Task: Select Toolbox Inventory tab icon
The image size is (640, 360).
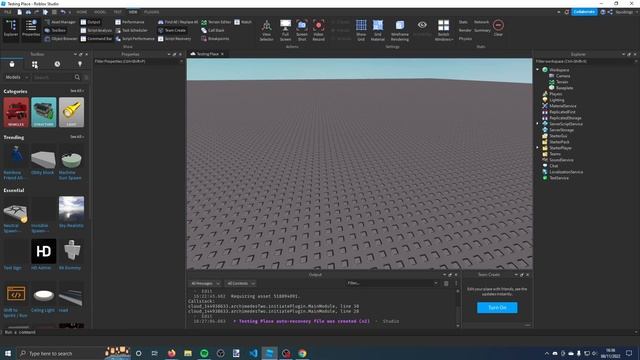Action: [x=35, y=64]
